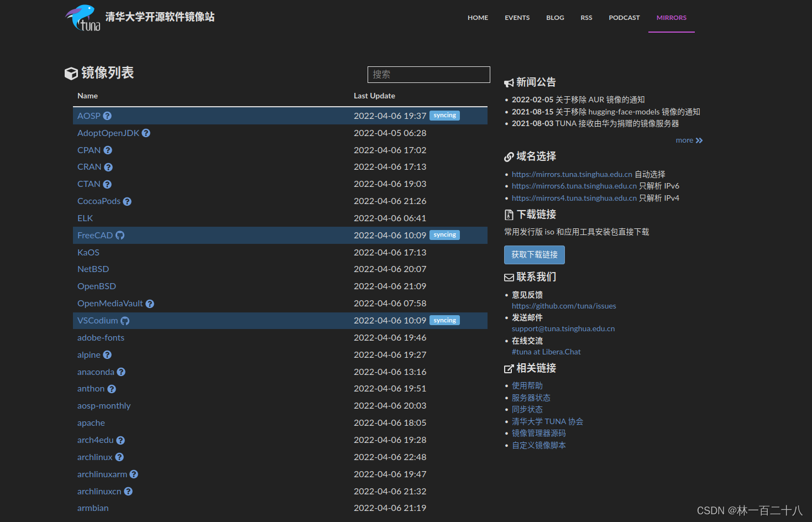The width and height of the screenshot is (812, 522).
Task: Open the OpenBSD mirror
Action: click(x=97, y=286)
